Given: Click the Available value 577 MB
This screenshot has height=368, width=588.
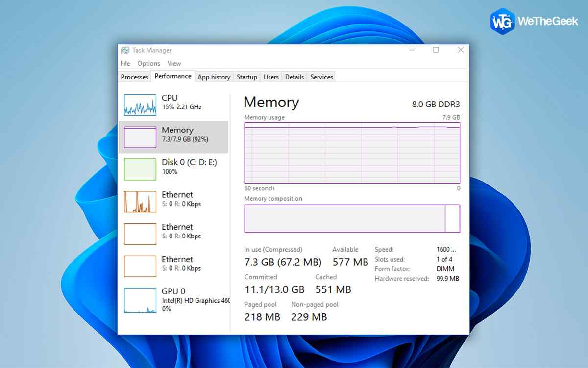Looking at the screenshot, I should (350, 262).
